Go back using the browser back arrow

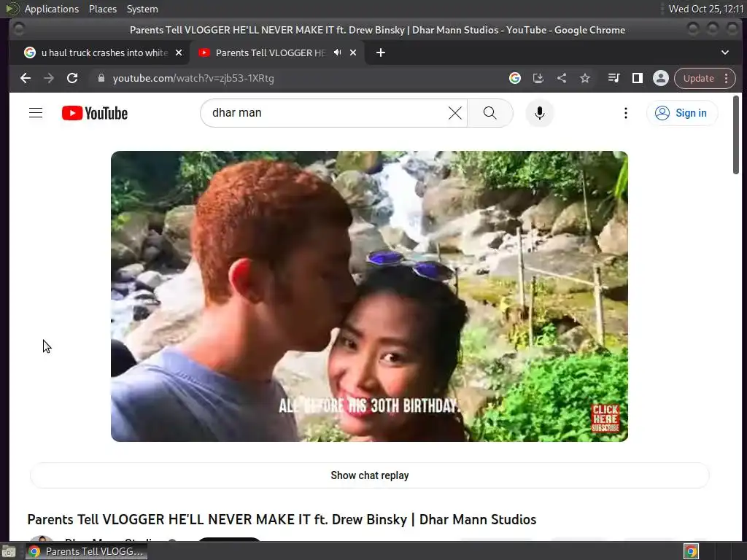[x=26, y=78]
